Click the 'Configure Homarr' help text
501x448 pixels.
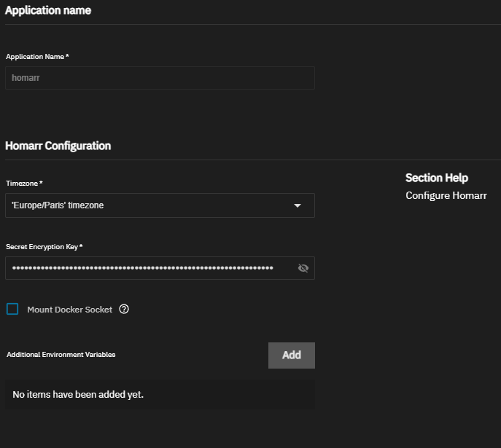pyautogui.click(x=446, y=195)
